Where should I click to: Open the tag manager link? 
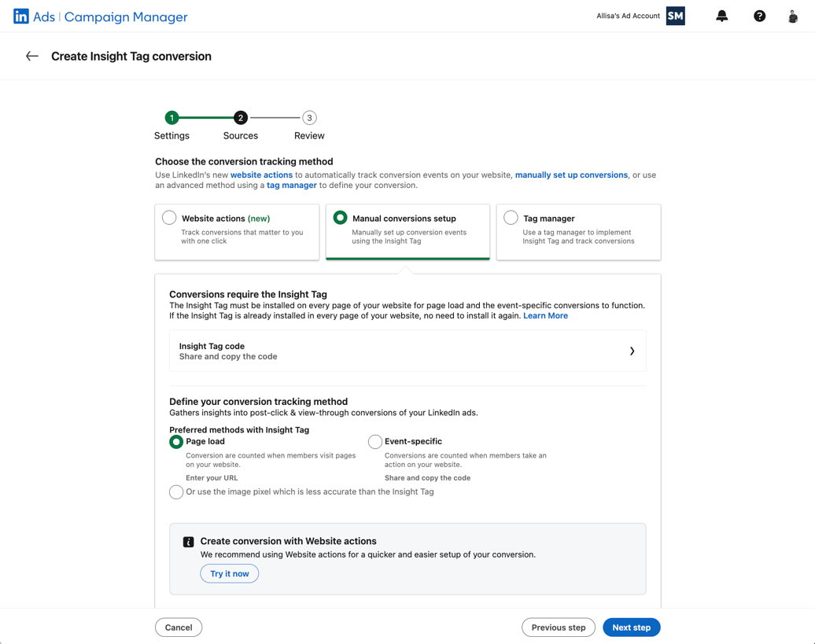click(292, 186)
